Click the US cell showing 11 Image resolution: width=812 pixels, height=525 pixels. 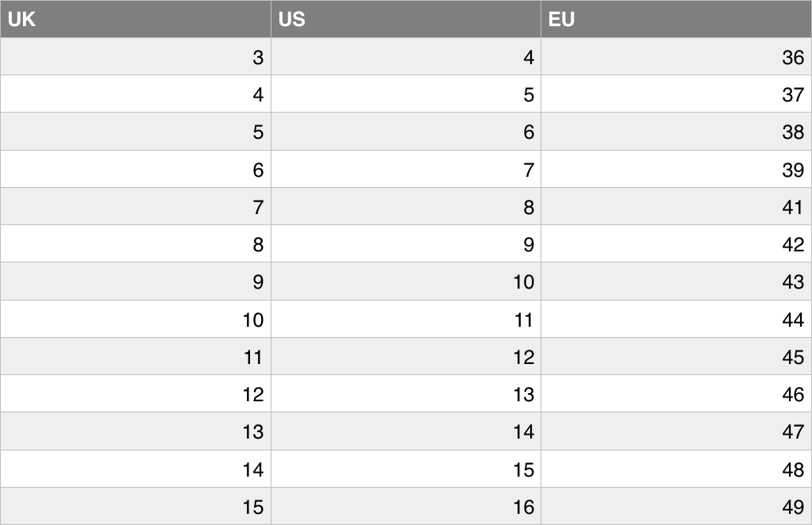pos(406,320)
